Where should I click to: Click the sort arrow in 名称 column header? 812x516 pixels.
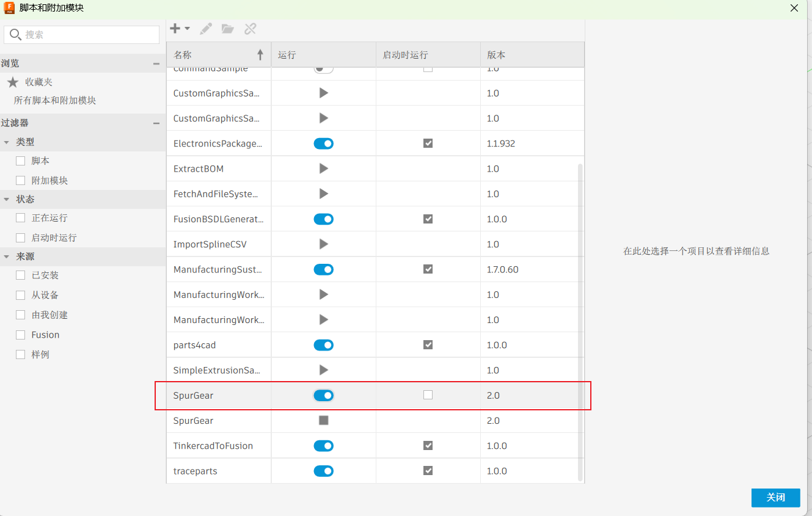click(260, 55)
